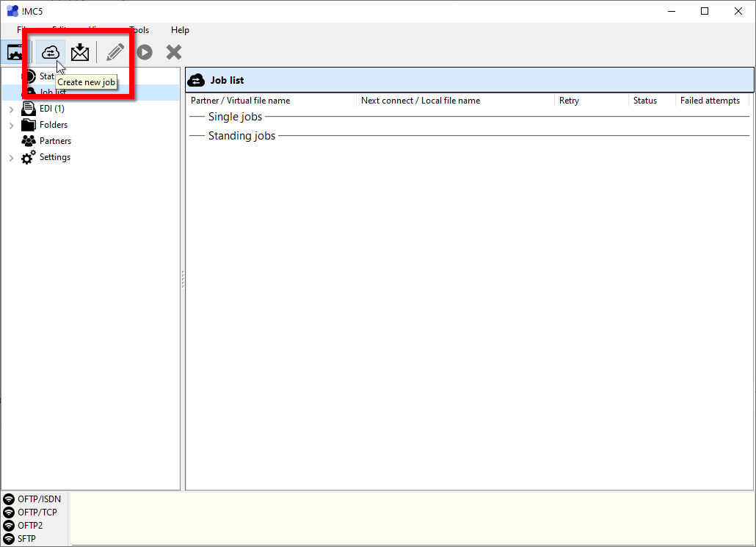
Task: Click the first picture toolbar icon
Action: coord(15,52)
